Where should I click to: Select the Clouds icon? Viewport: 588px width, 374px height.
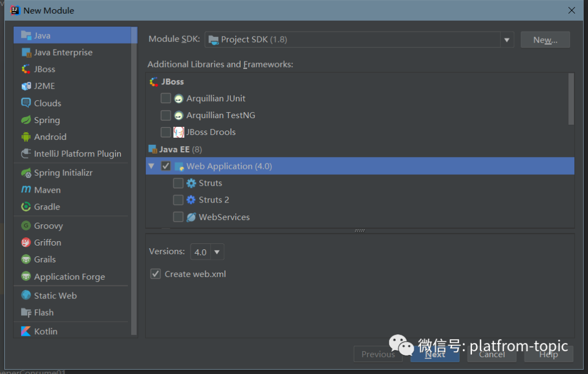click(x=26, y=103)
